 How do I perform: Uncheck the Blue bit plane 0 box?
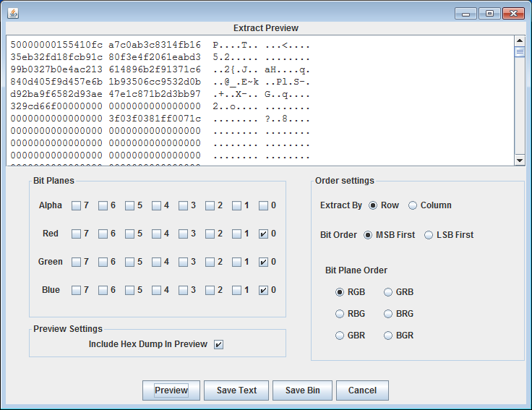click(264, 290)
